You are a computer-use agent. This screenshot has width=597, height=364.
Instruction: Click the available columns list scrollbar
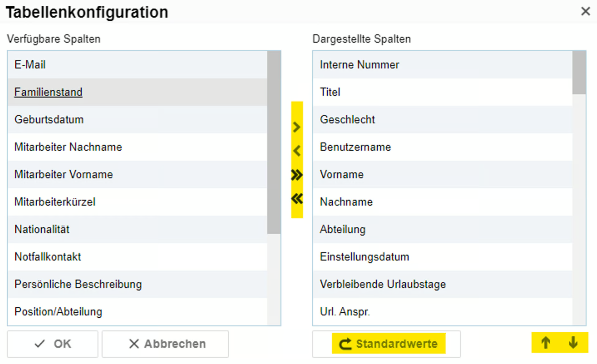[274, 143]
